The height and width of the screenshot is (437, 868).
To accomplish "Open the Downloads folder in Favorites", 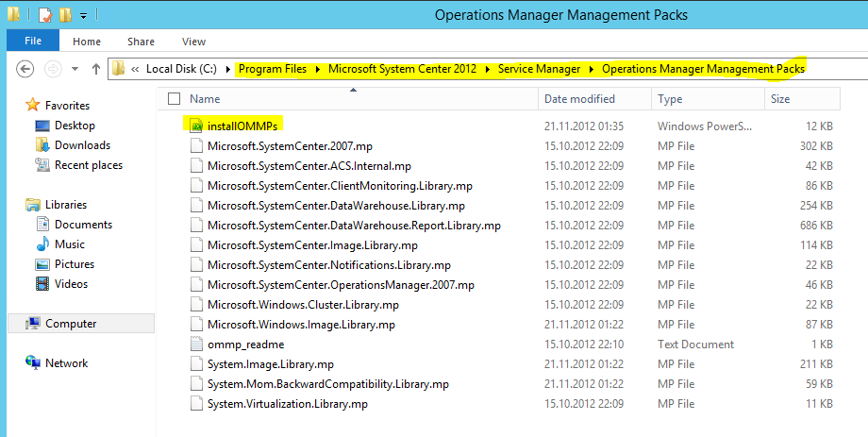I will click(81, 145).
